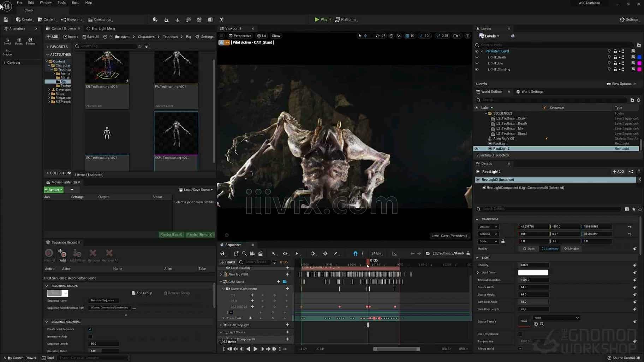Open Location type dropdown in Transform

tap(488, 227)
